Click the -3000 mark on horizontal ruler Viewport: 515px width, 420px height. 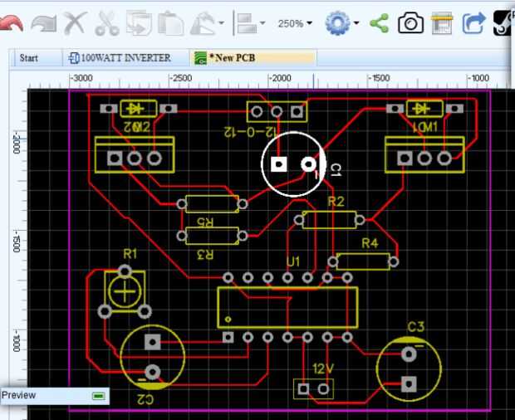[82, 78]
